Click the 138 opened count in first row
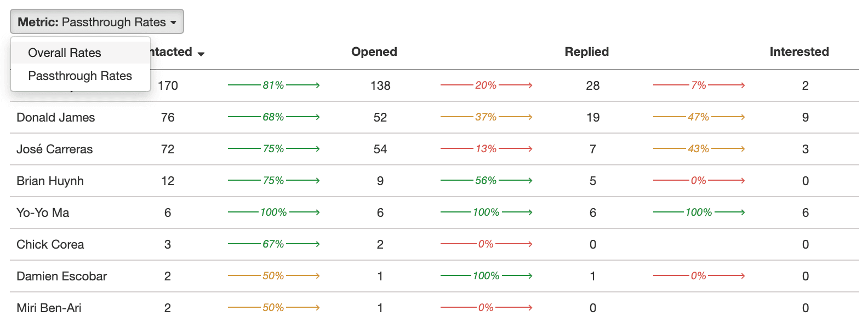The height and width of the screenshot is (322, 868). (380, 85)
